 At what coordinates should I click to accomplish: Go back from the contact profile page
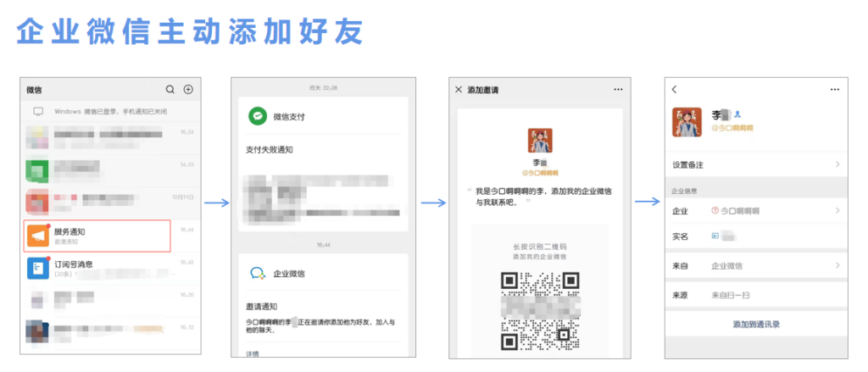pyautogui.click(x=674, y=89)
